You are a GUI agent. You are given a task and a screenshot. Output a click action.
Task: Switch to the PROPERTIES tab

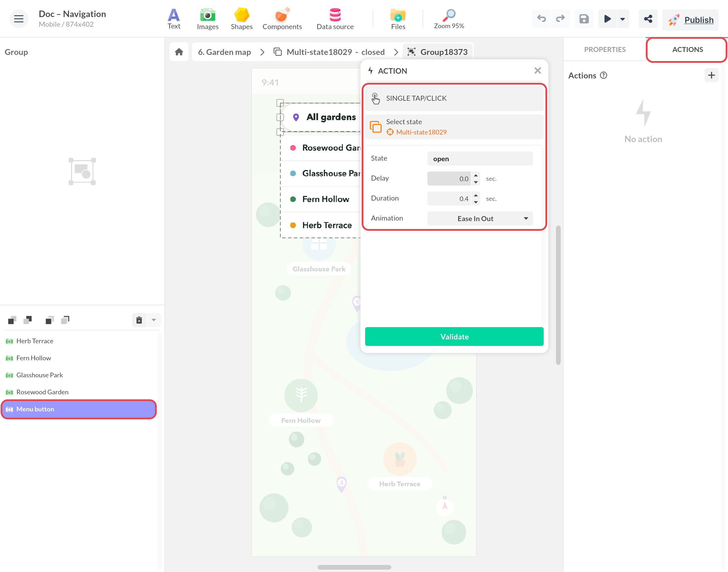(x=605, y=50)
